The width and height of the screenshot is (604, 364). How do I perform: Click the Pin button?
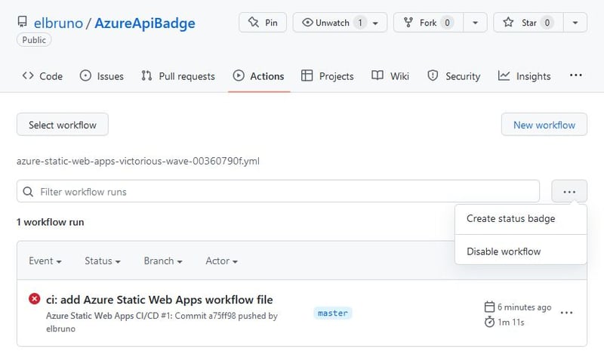point(263,23)
